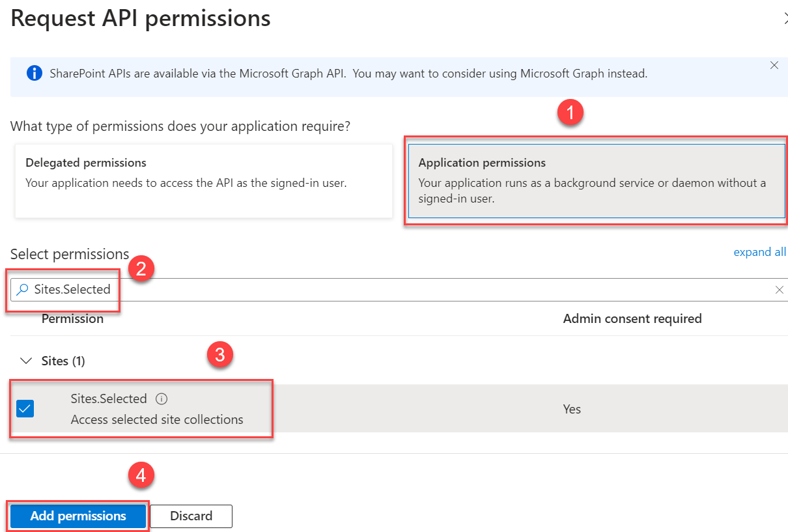The height and width of the screenshot is (532, 788).
Task: Click the Add permissions button
Action: pyautogui.click(x=77, y=516)
